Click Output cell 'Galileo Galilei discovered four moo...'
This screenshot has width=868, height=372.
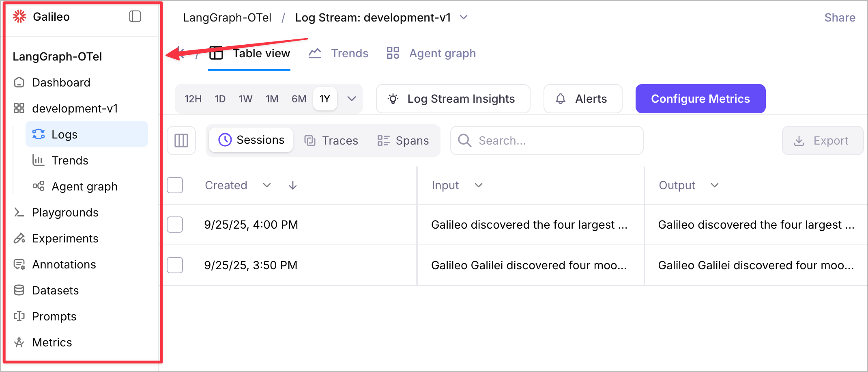(x=756, y=265)
